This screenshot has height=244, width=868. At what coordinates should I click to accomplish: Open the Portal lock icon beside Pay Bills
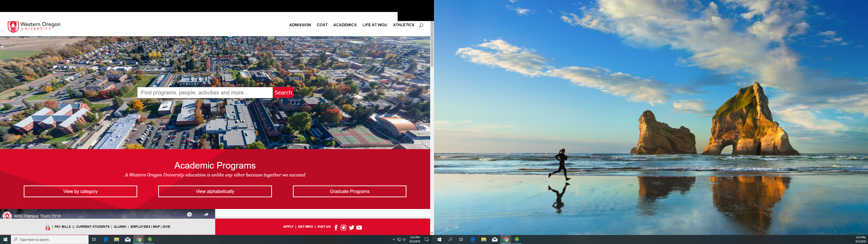tap(47, 228)
